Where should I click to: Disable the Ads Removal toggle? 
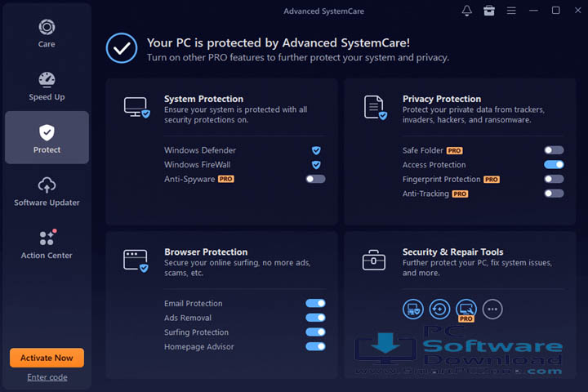315,318
